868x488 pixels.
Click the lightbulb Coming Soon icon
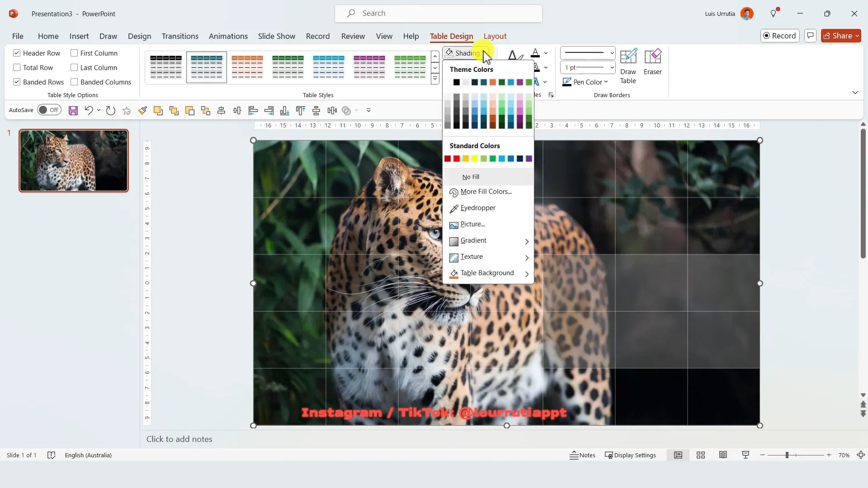click(774, 14)
